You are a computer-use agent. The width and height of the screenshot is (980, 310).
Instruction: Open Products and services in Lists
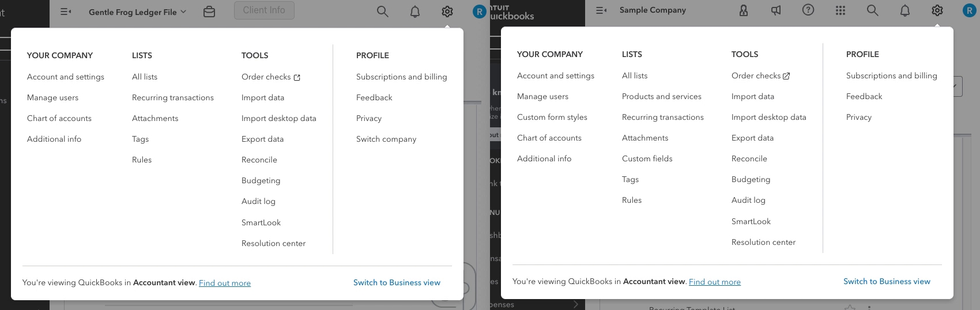(662, 96)
